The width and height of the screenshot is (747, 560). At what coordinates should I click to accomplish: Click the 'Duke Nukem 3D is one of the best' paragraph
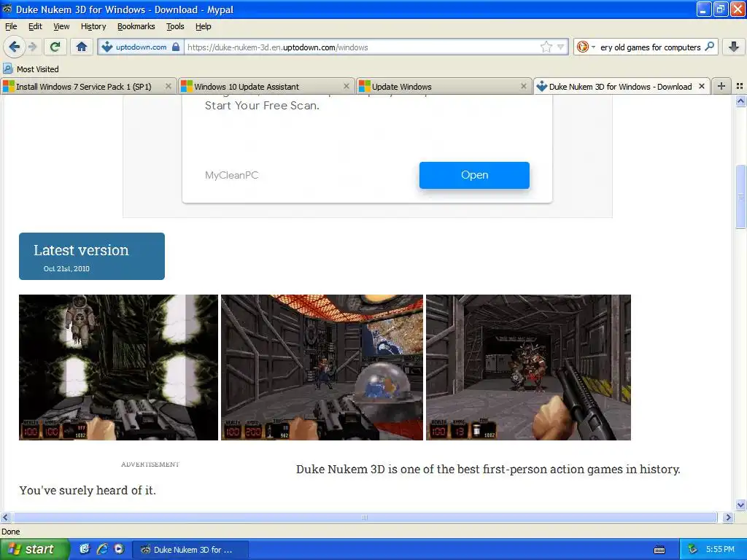(x=488, y=469)
